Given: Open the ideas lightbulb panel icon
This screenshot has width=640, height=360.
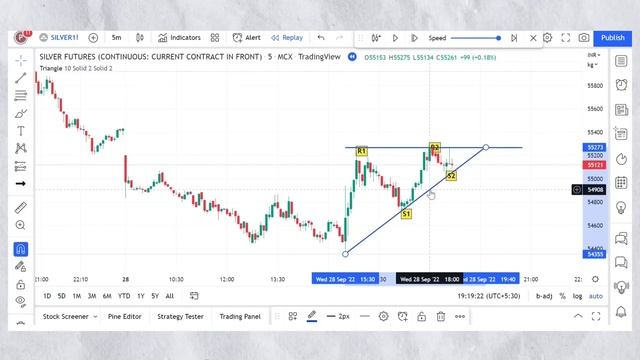Looking at the screenshot, I should pos(621,207).
